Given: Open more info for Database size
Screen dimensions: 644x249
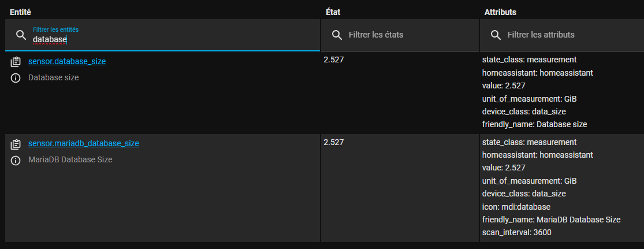Looking at the screenshot, I should click(x=16, y=78).
